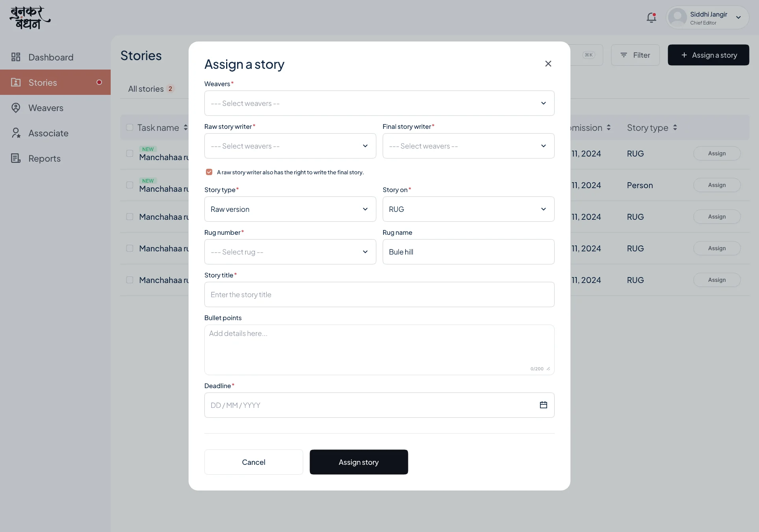Sort by the Task name column arrows
Image resolution: width=759 pixels, height=532 pixels.
click(x=185, y=128)
